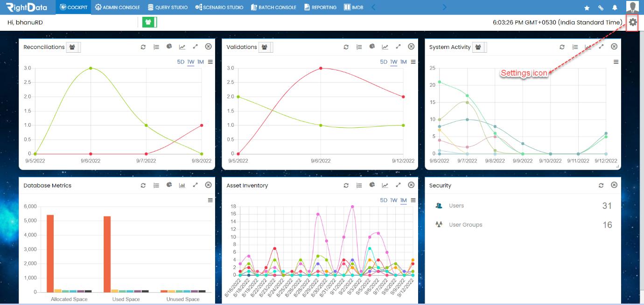This screenshot has height=305, width=644.
Task: Toggle the System Activity group user switch
Action: (x=479, y=47)
